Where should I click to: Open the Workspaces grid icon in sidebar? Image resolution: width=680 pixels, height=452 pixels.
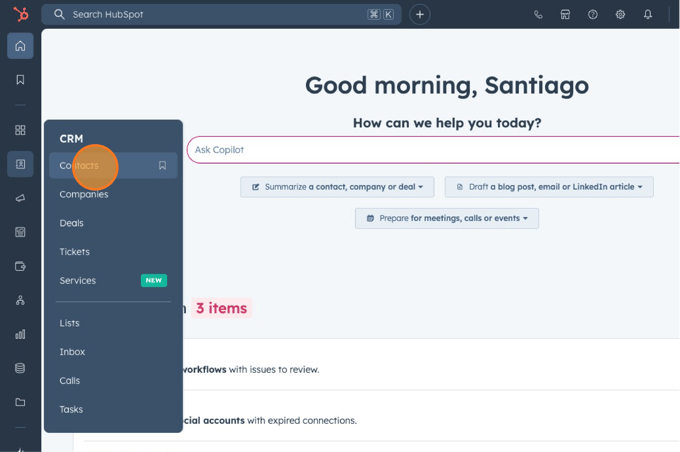tap(20, 130)
